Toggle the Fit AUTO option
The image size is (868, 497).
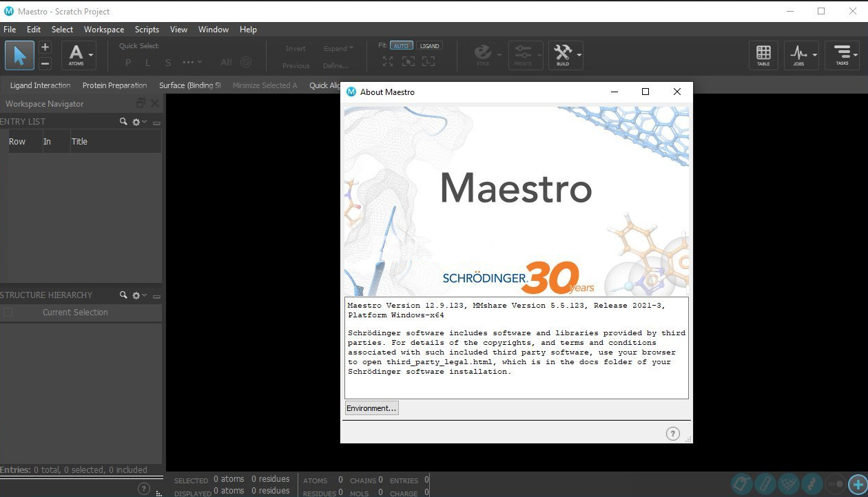coord(401,46)
